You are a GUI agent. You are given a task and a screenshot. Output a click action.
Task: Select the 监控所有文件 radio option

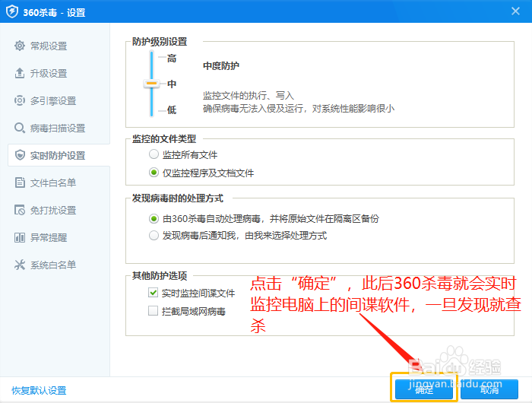pos(154,154)
